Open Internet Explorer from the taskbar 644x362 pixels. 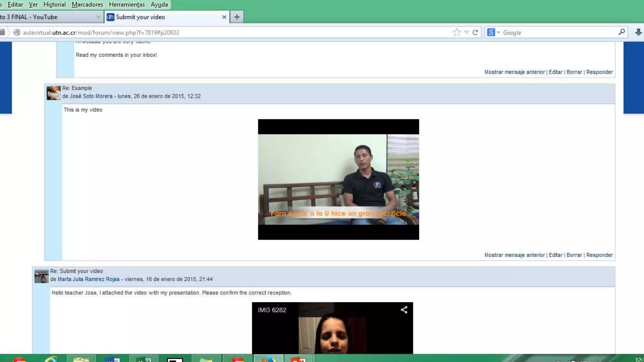50,359
